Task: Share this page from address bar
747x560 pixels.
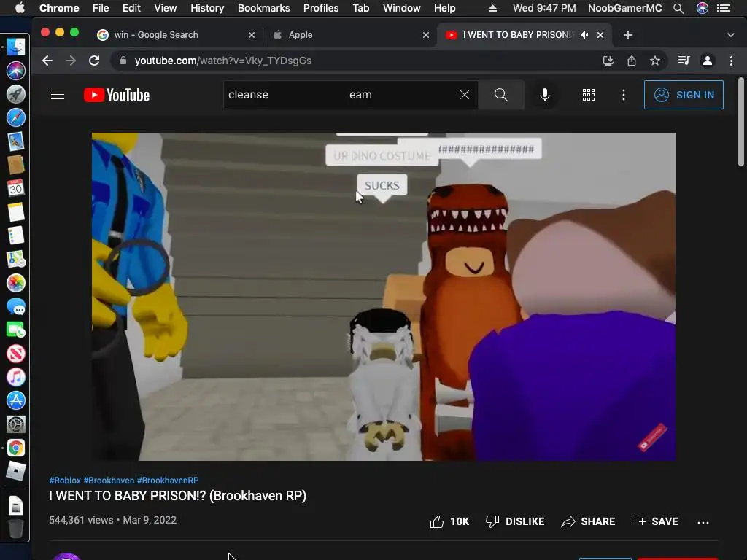Action: [x=632, y=61]
